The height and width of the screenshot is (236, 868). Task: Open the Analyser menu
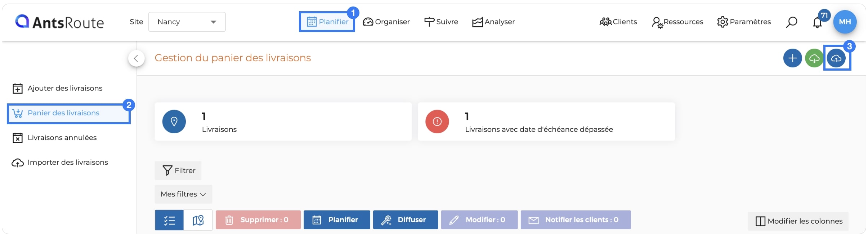click(493, 22)
